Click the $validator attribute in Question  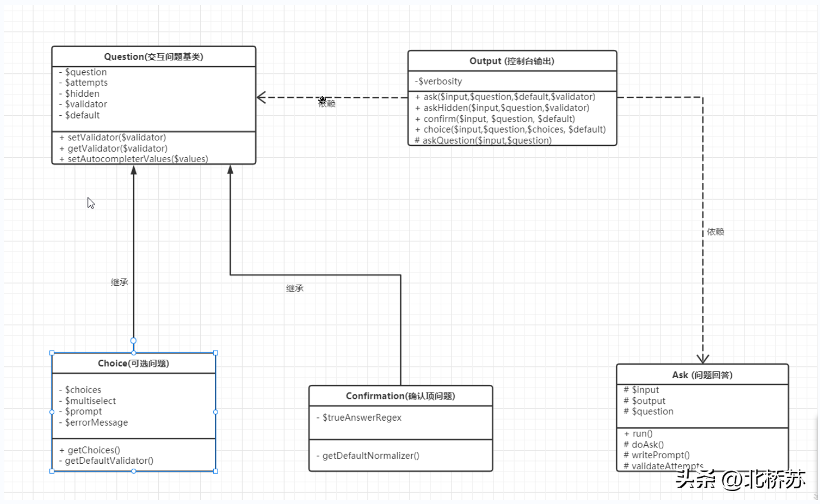click(83, 104)
